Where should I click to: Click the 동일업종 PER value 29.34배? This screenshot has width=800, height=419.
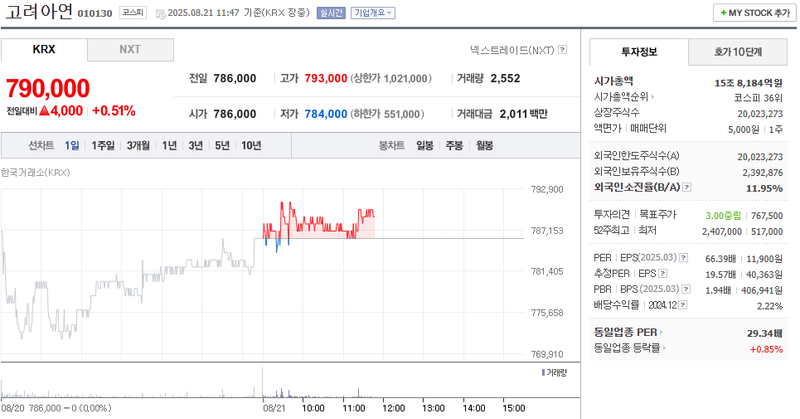coord(765,333)
